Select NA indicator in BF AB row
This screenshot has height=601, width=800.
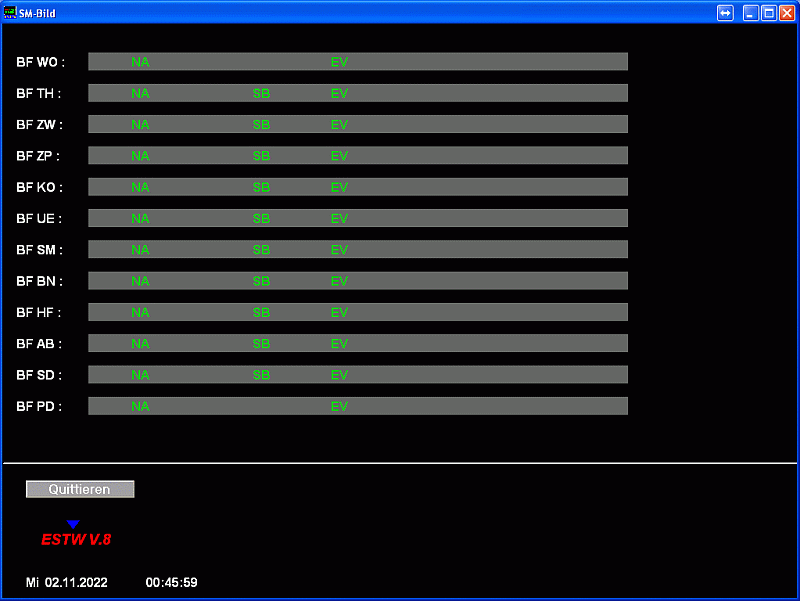[x=140, y=343]
